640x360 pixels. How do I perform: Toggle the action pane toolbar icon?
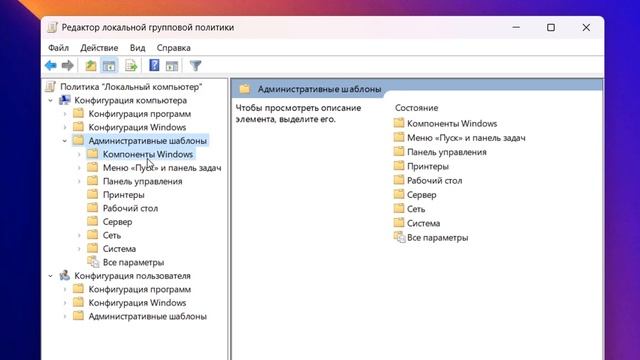[x=172, y=65]
